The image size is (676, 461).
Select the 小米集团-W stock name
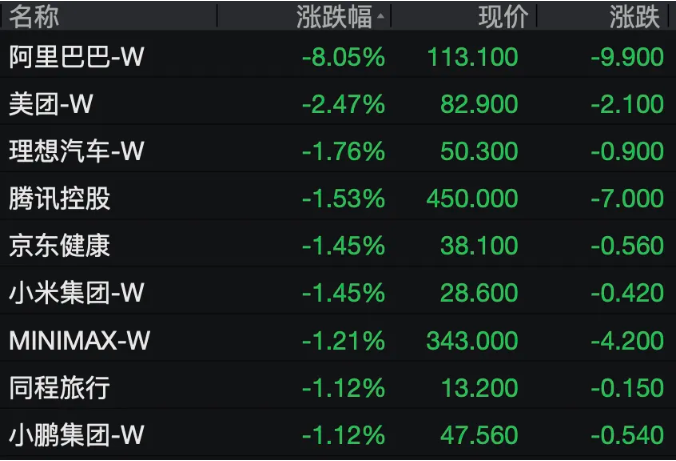pos(76,293)
